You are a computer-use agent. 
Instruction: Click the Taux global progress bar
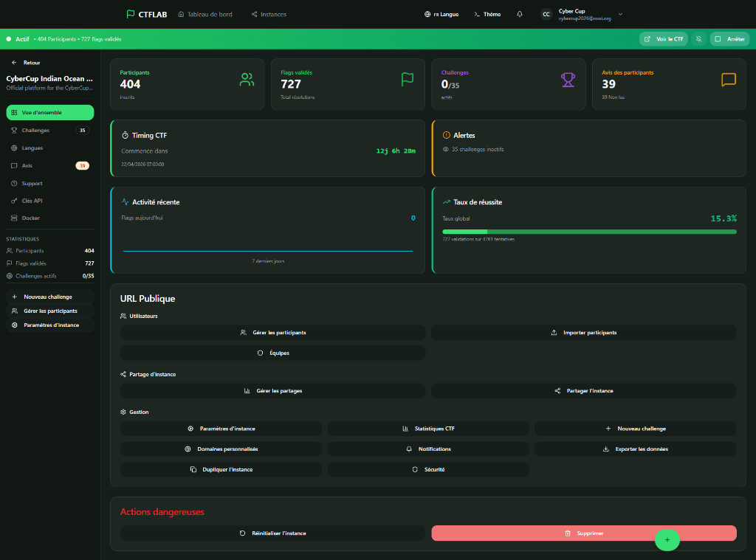pyautogui.click(x=590, y=232)
